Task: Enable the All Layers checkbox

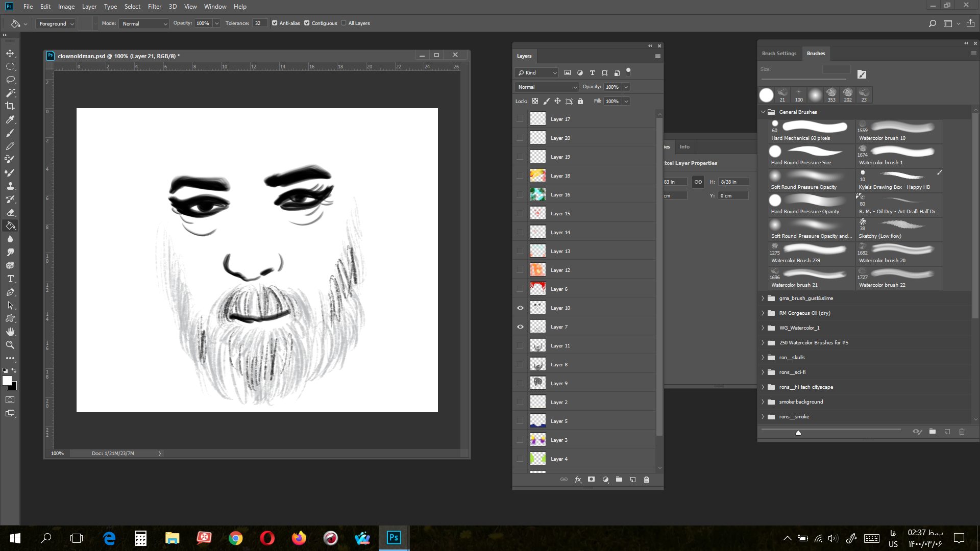Action: tap(344, 23)
